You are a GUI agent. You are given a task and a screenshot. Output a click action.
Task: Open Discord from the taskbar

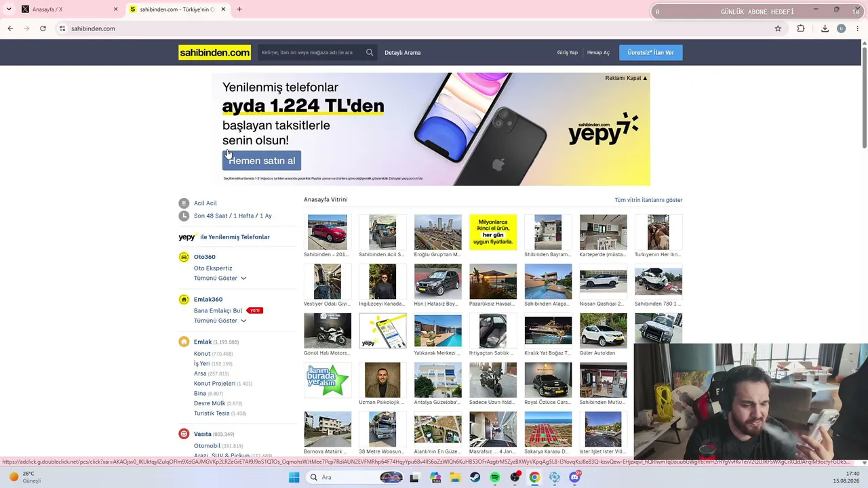click(x=575, y=477)
